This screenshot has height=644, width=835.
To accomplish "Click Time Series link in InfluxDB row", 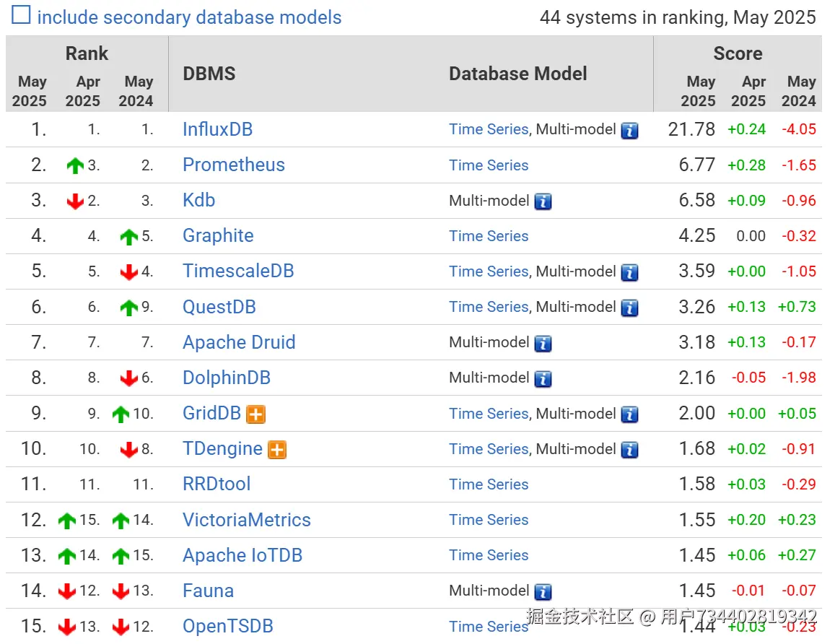I will click(489, 129).
